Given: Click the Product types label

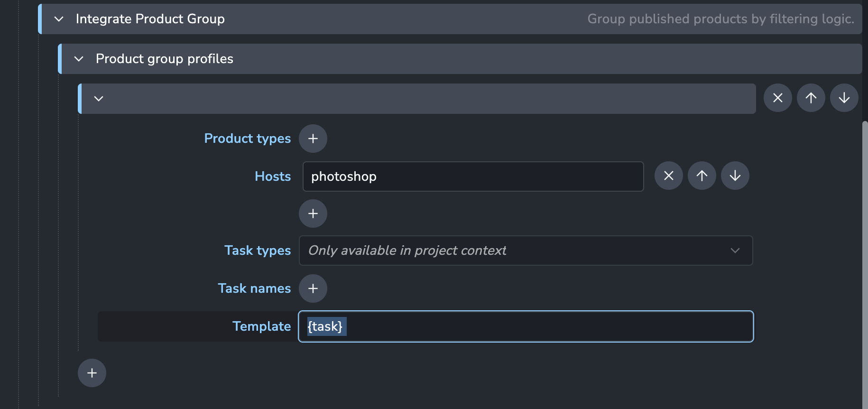Looking at the screenshot, I should point(247,139).
